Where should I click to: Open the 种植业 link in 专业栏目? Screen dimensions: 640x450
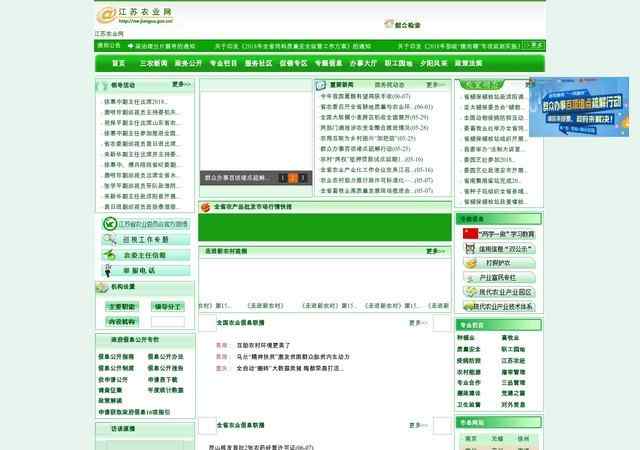pos(466,338)
